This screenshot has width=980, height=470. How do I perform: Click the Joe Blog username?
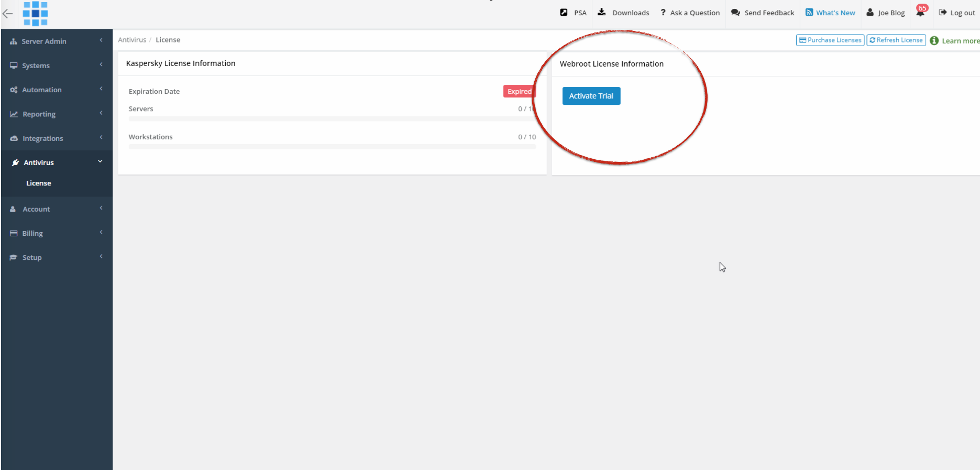point(891,13)
